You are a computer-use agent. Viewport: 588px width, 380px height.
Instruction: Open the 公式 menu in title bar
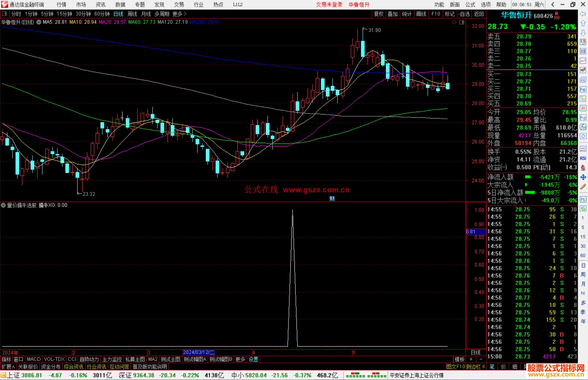coord(470,4)
